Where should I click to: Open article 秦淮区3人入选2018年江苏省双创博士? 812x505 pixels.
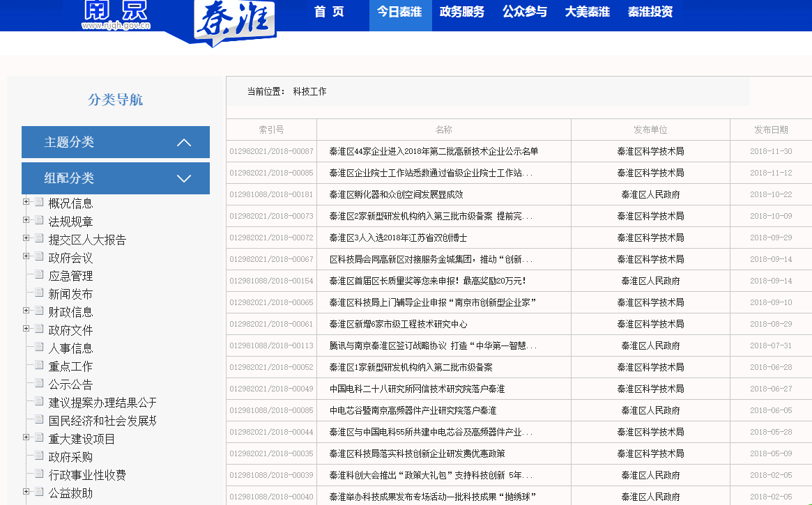coord(398,238)
